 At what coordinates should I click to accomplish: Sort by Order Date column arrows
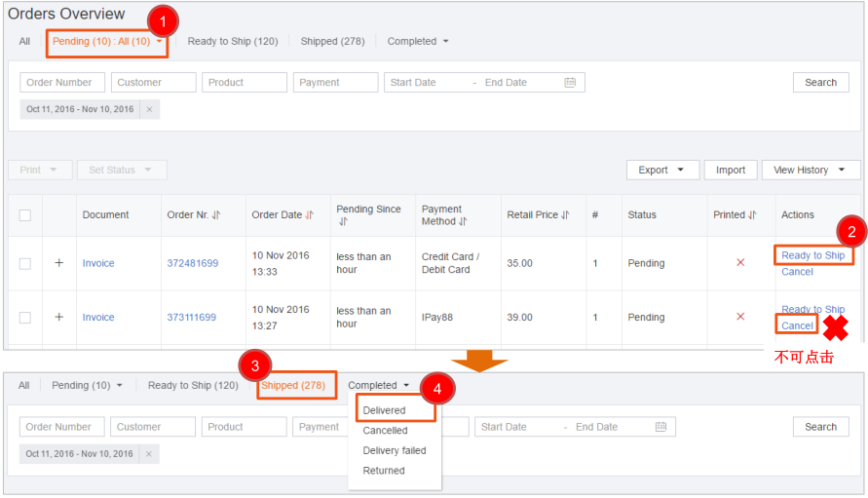(x=310, y=215)
